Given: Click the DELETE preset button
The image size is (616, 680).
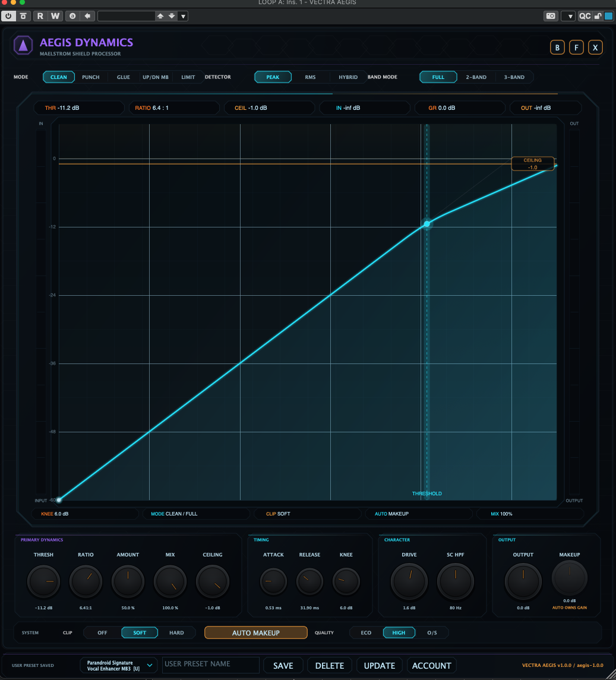Looking at the screenshot, I should (329, 666).
